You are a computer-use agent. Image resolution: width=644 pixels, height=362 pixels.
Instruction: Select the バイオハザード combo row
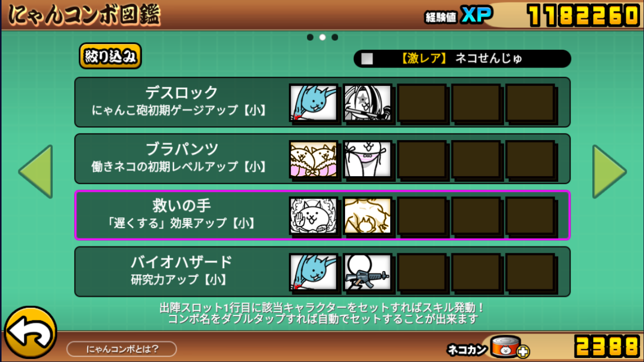tap(322, 272)
